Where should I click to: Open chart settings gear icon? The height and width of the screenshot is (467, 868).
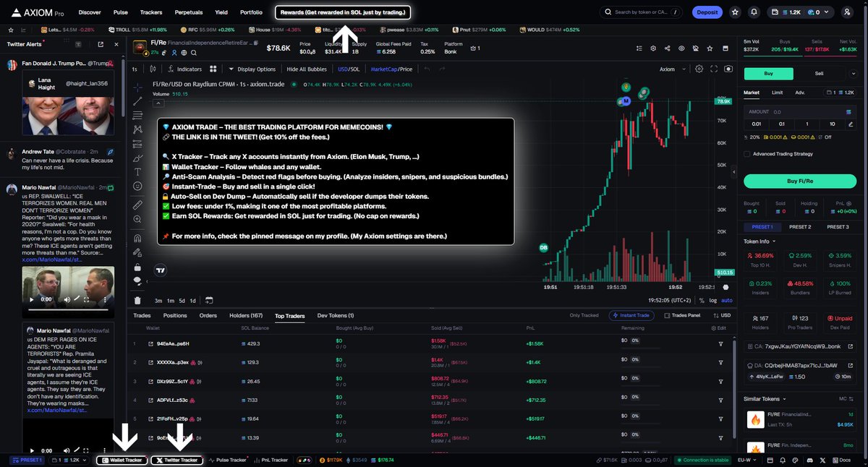(x=699, y=69)
